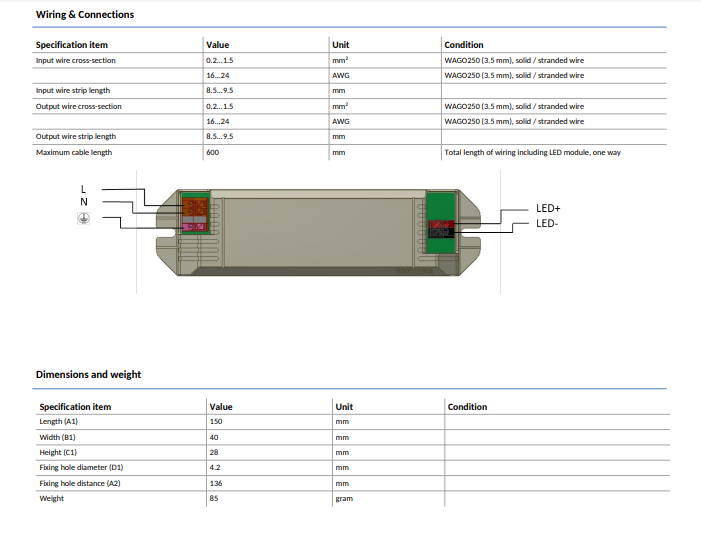701x543 pixels.
Task: Click the Unit header in the dimensions table
Action: point(344,407)
